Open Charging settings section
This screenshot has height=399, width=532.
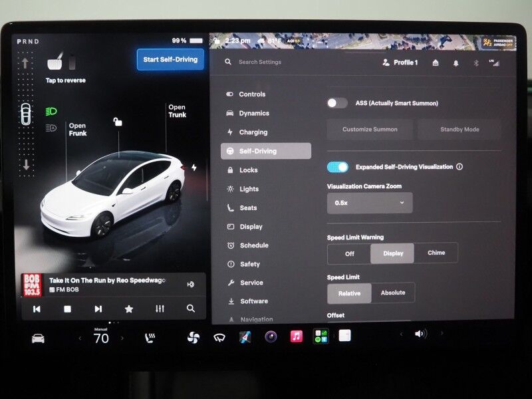[267, 132]
